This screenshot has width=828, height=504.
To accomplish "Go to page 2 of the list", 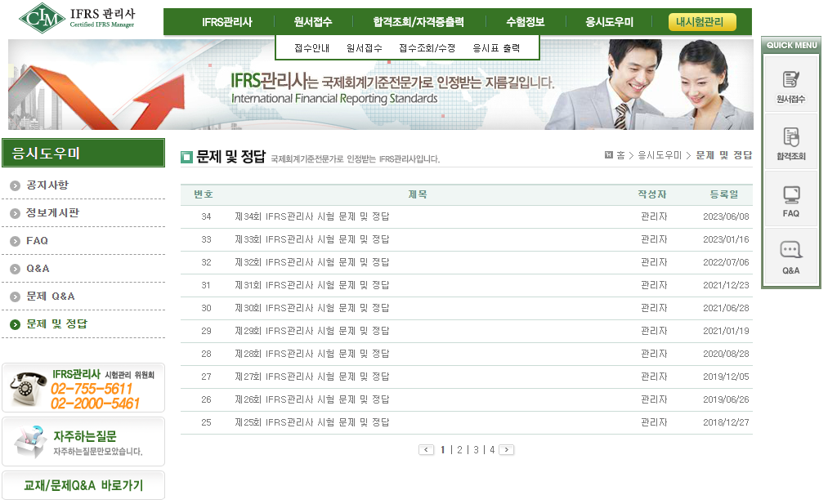I will 459,449.
